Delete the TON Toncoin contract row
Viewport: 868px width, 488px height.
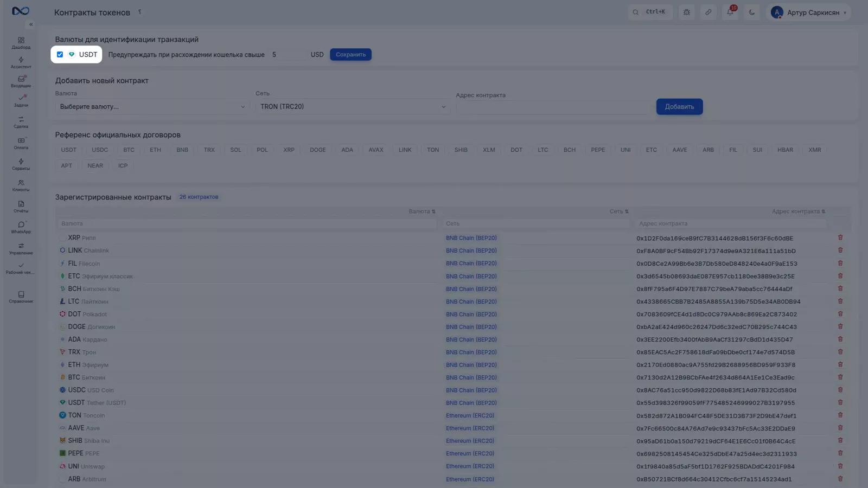[x=840, y=415]
